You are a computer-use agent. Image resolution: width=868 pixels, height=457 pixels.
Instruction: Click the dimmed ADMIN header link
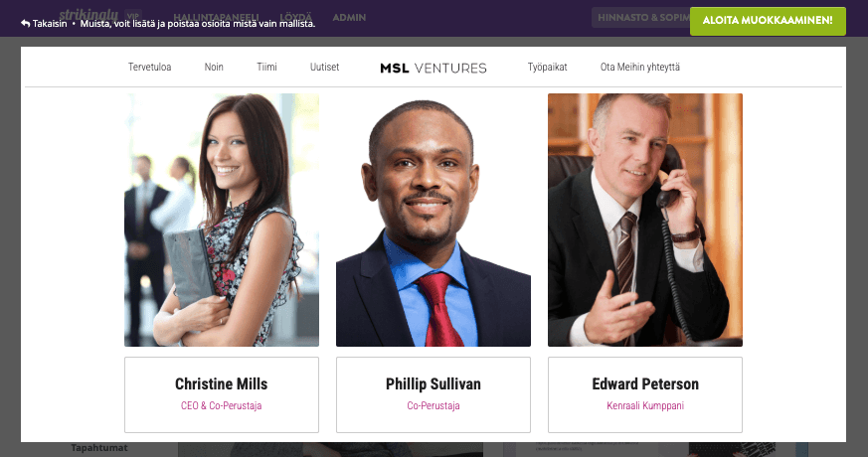pyautogui.click(x=349, y=18)
